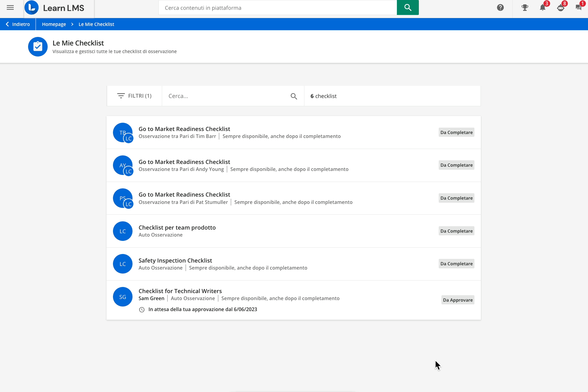Open Tim Barr's Go to Market Readiness Checklist
Viewport: 588px width, 392px height.
tap(184, 129)
